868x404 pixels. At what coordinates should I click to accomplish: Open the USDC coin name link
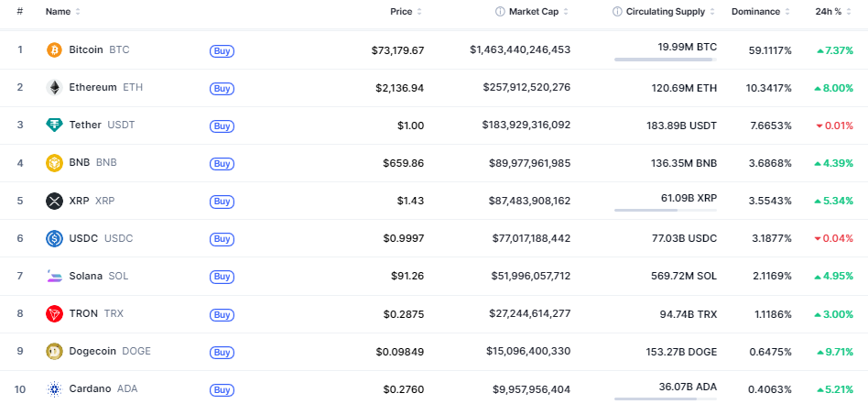(x=83, y=238)
